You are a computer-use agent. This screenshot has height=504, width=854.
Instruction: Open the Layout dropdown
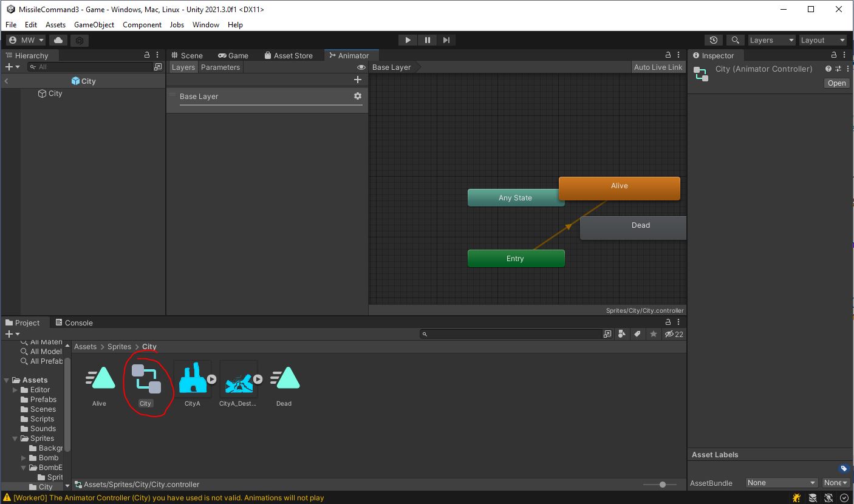coord(822,40)
